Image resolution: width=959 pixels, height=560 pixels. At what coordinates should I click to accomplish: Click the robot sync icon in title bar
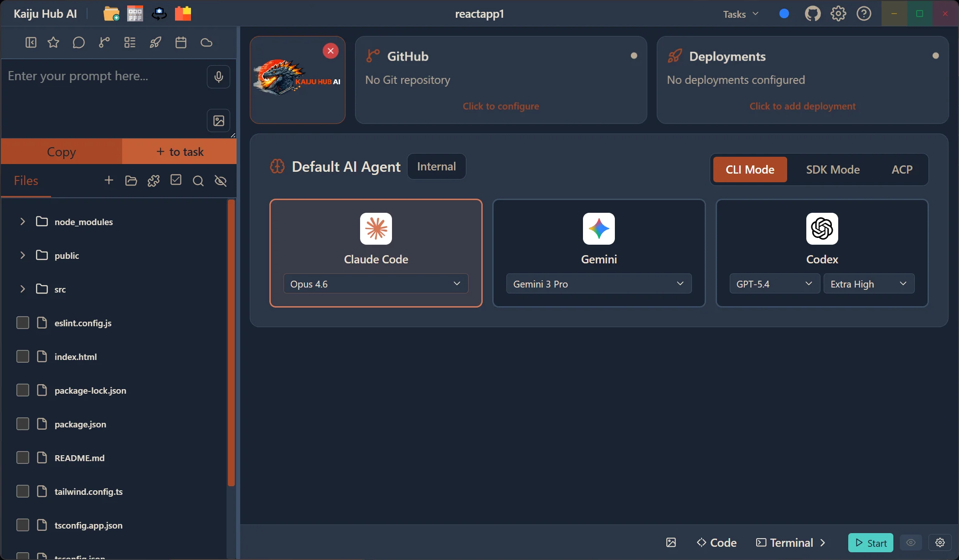[x=159, y=14]
